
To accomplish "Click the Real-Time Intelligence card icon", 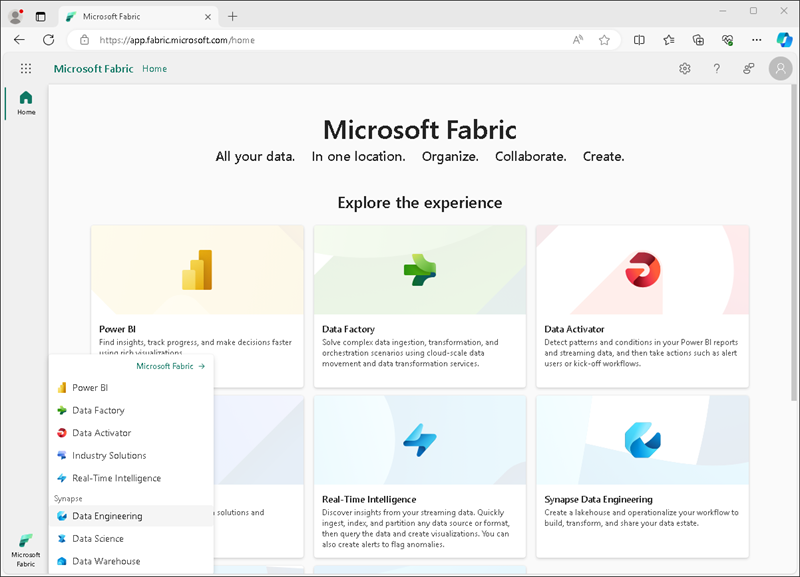I will coord(419,440).
